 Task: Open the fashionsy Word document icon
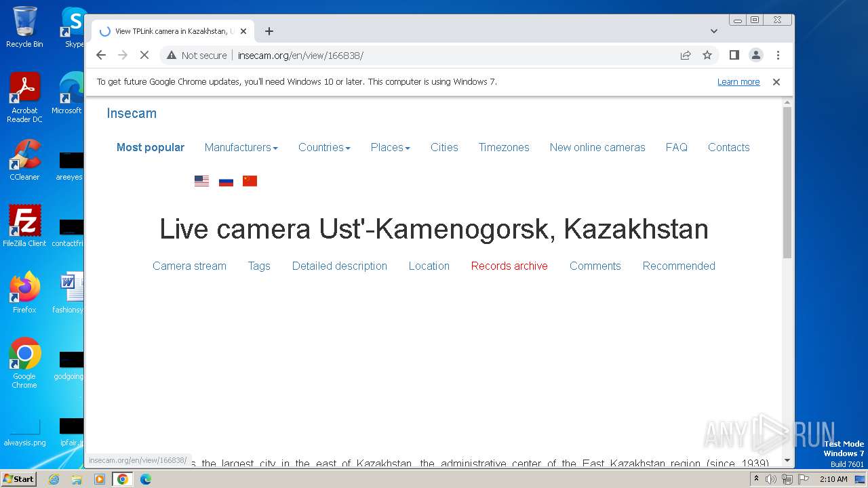68,292
